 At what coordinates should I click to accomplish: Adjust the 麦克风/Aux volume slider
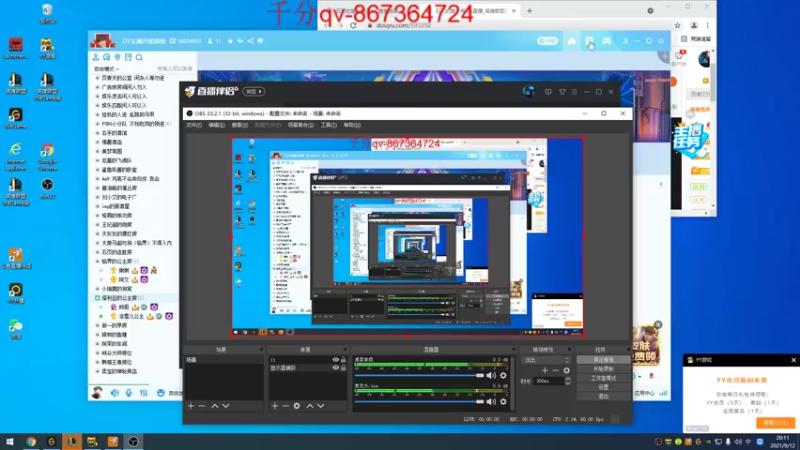(x=419, y=402)
